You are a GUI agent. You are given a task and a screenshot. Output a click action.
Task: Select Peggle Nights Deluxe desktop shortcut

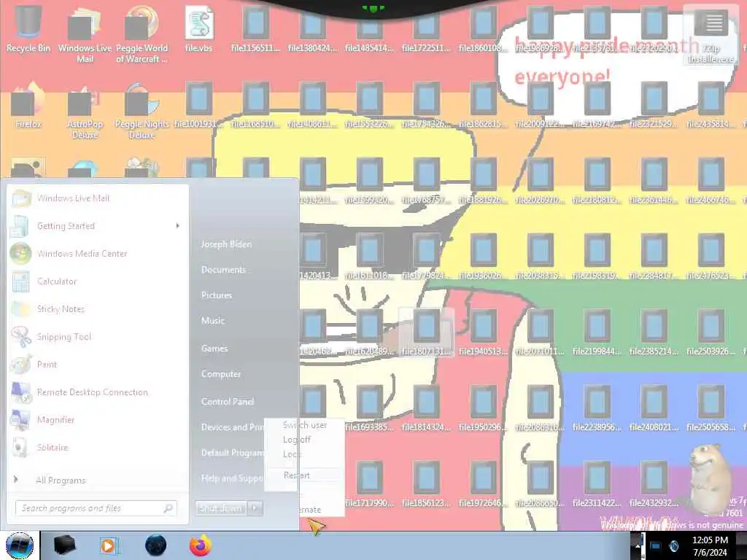[142, 111]
